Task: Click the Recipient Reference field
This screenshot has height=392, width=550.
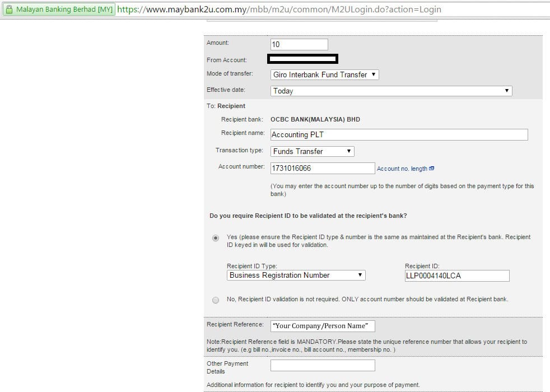Action: 323,326
